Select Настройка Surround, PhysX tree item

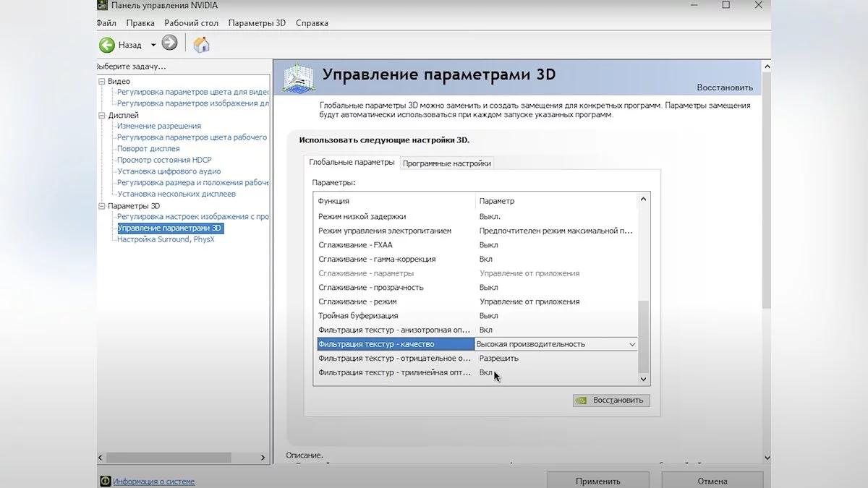(166, 239)
